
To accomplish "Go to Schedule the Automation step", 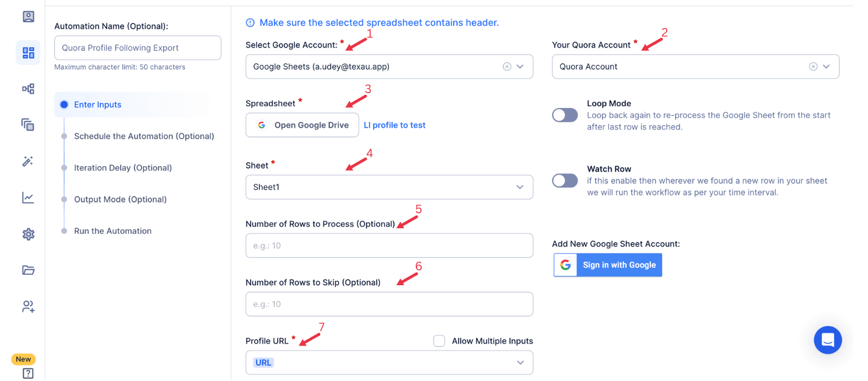I will point(144,136).
